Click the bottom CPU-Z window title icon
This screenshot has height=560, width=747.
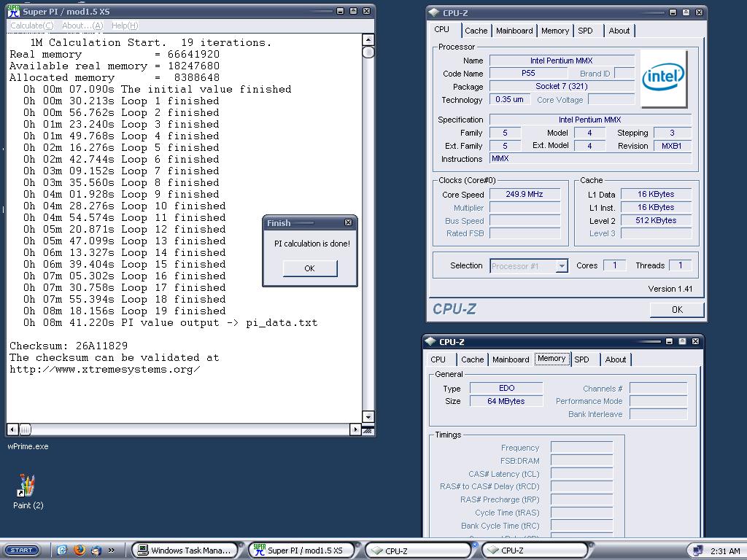coord(430,341)
